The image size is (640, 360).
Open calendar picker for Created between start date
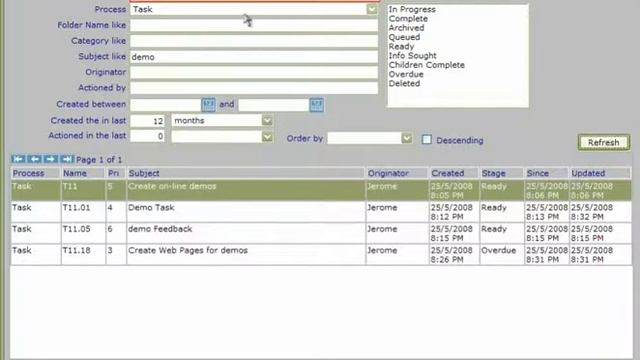pyautogui.click(x=209, y=104)
